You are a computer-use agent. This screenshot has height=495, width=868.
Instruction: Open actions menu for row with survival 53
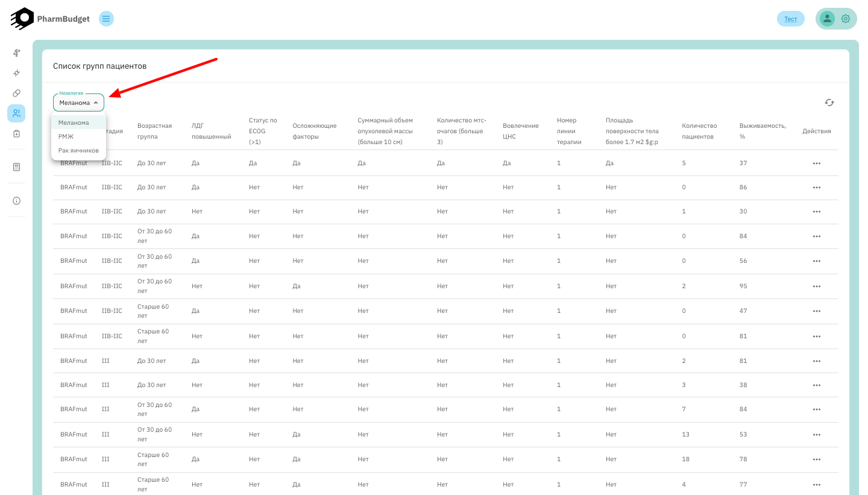click(817, 435)
